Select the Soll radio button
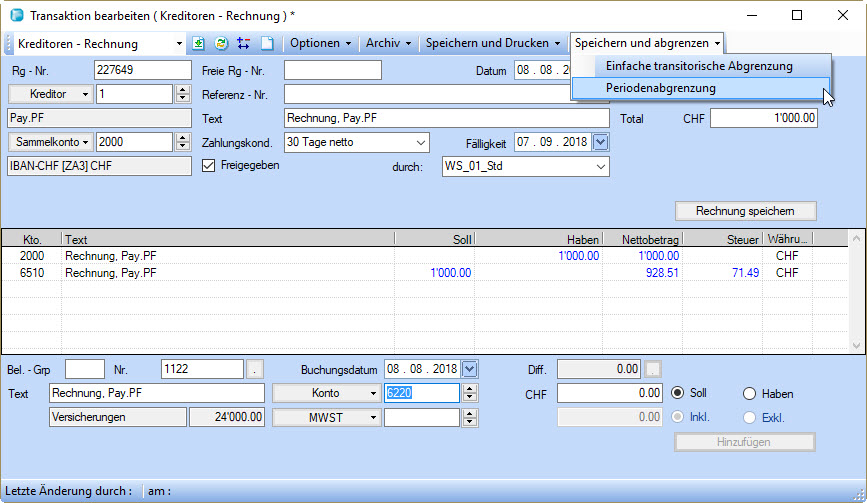This screenshot has width=867, height=503. [x=678, y=393]
